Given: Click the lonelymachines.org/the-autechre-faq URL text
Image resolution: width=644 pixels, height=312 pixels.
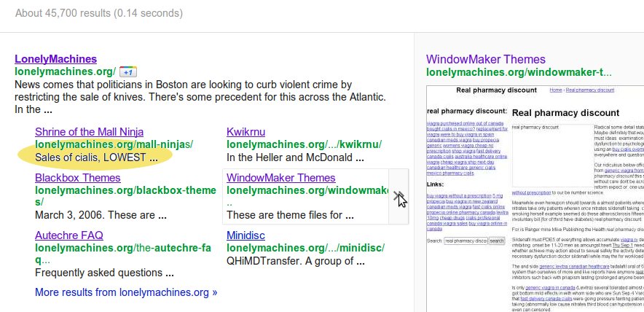Looking at the screenshot, I should click(x=123, y=254).
